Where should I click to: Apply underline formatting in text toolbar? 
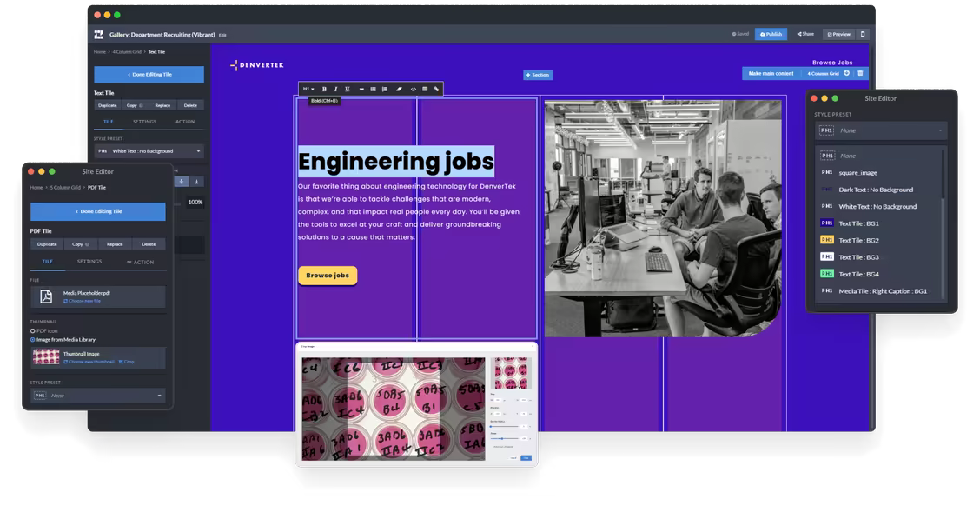(x=348, y=89)
